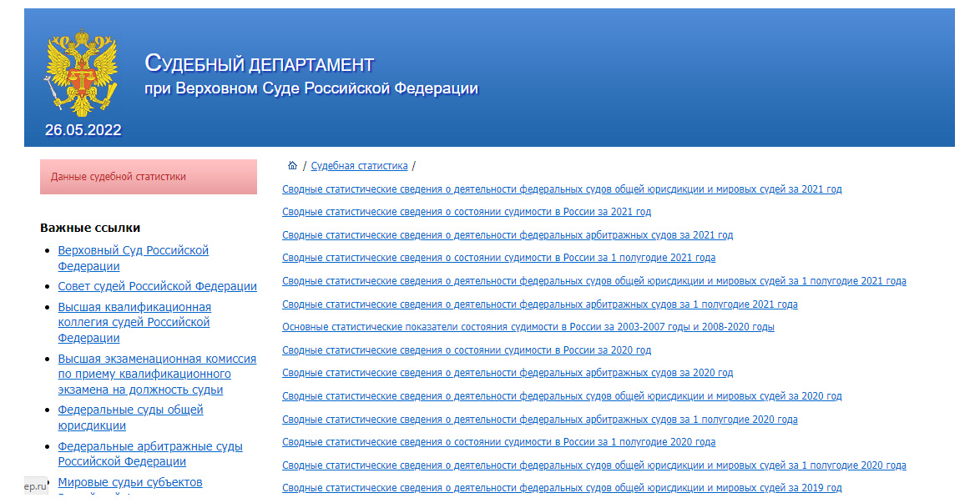Open общей юрисдикции statistics 1 полугодие 2020 года
Viewport: 980px width, 503px height.
pyautogui.click(x=594, y=465)
